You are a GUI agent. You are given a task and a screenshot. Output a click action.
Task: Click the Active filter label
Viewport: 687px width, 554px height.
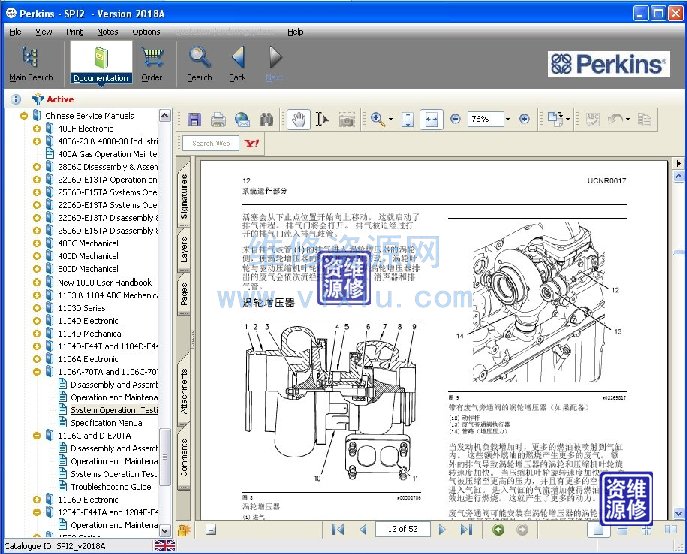pos(60,99)
